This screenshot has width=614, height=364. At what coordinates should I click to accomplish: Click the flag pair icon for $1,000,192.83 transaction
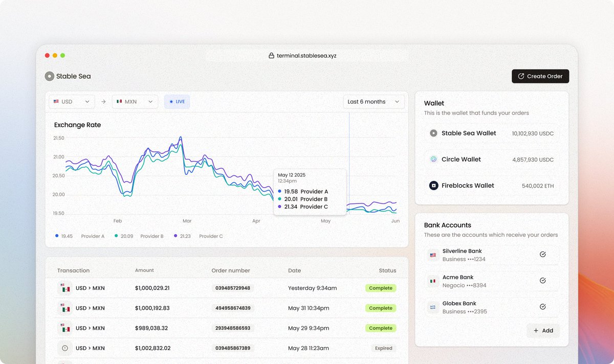click(65, 308)
